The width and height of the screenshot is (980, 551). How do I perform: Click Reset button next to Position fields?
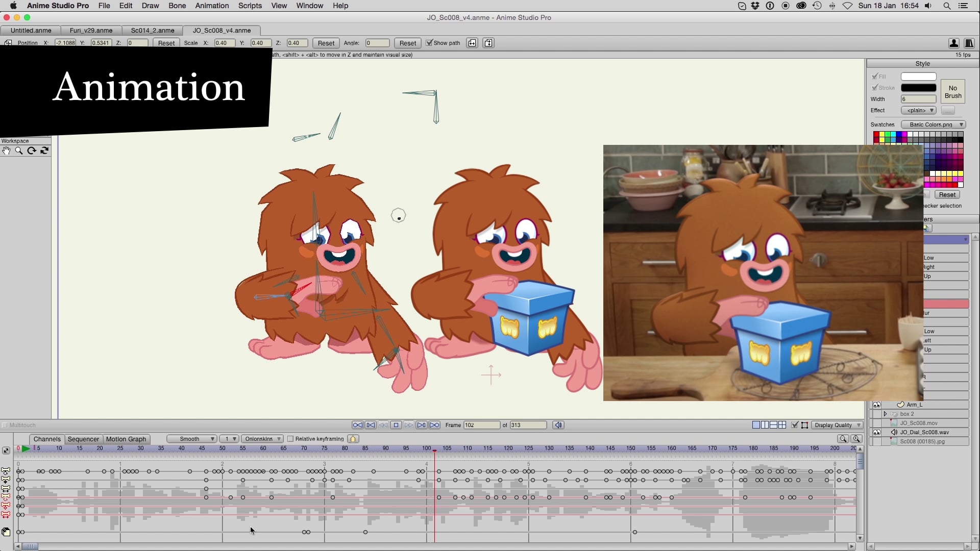pyautogui.click(x=166, y=43)
